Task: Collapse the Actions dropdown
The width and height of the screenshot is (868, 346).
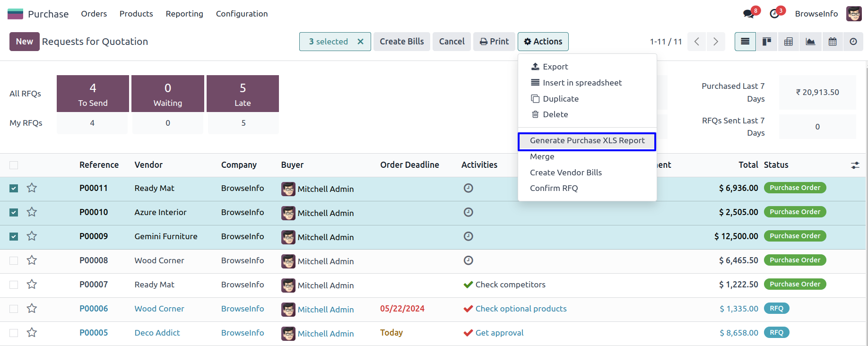Action: 543,42
